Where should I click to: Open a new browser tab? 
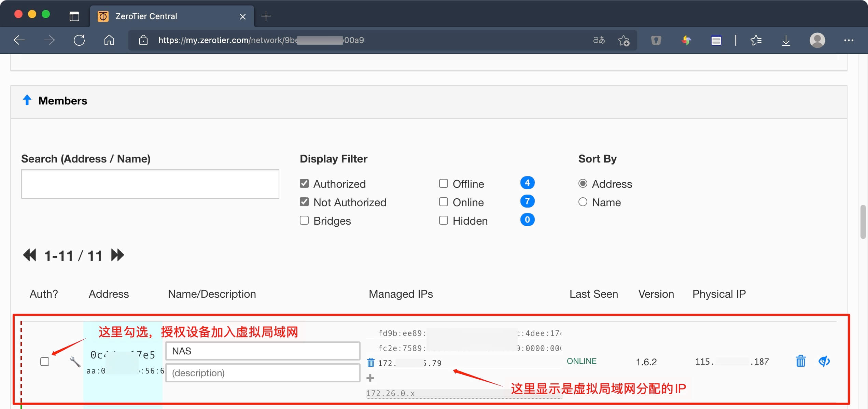click(266, 16)
